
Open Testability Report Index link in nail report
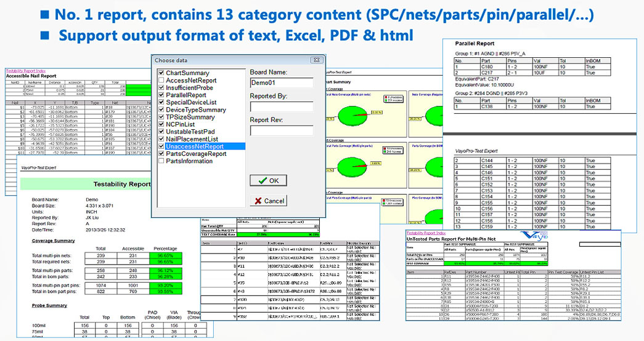[29, 71]
